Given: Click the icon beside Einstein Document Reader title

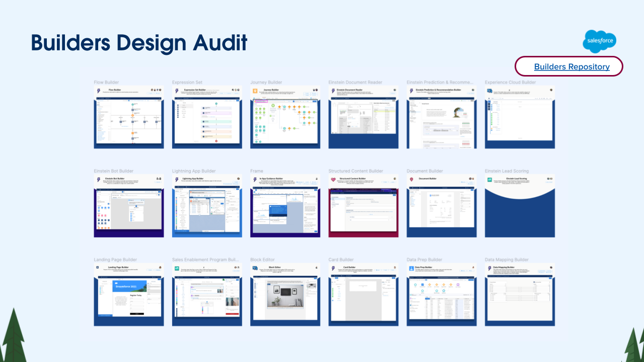Looking at the screenshot, I should (x=333, y=91).
